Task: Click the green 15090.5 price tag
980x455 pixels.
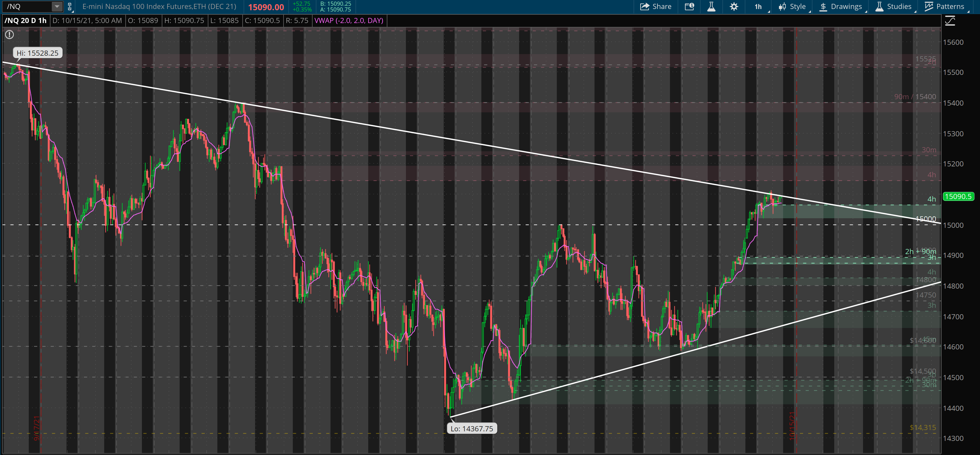Action: pos(958,196)
